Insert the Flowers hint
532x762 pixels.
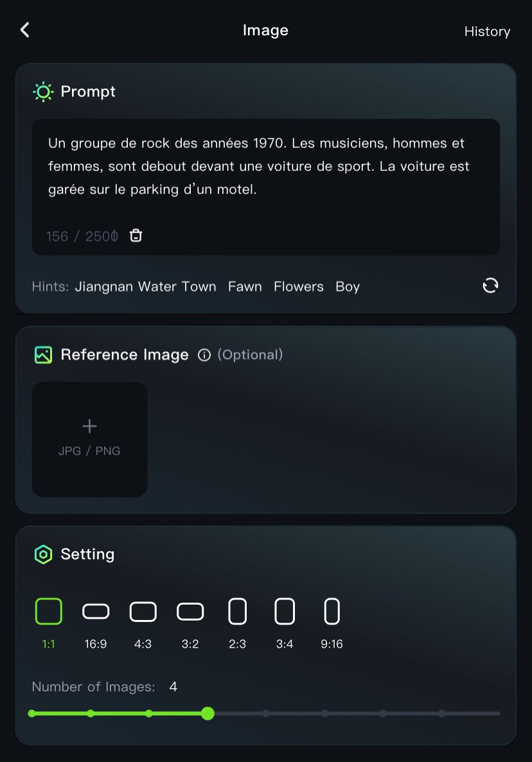(x=299, y=287)
